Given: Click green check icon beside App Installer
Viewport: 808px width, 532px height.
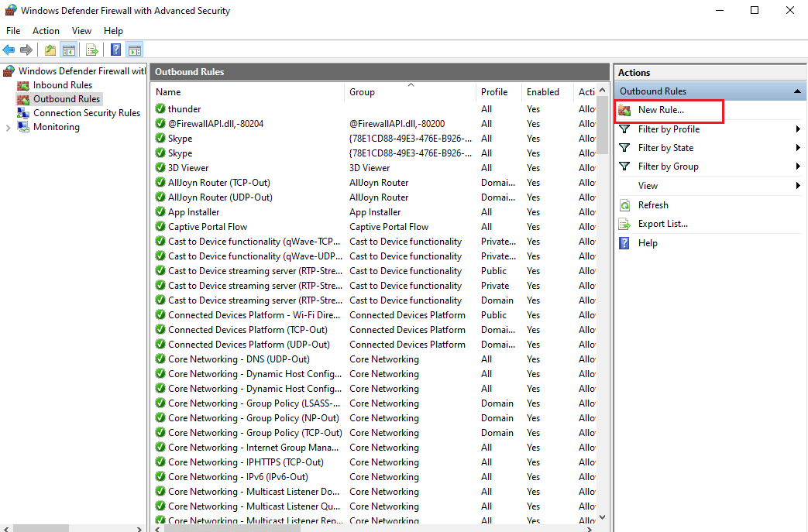Looking at the screenshot, I should point(160,211).
